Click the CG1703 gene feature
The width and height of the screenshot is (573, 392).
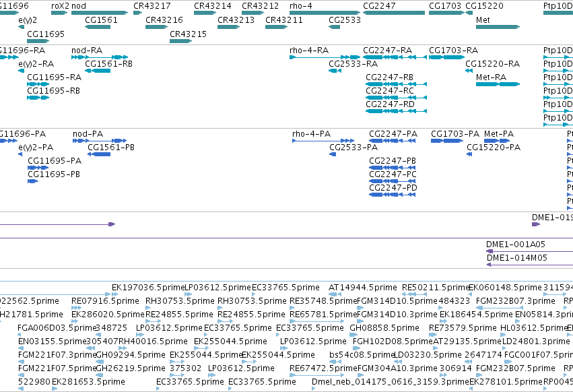click(446, 13)
